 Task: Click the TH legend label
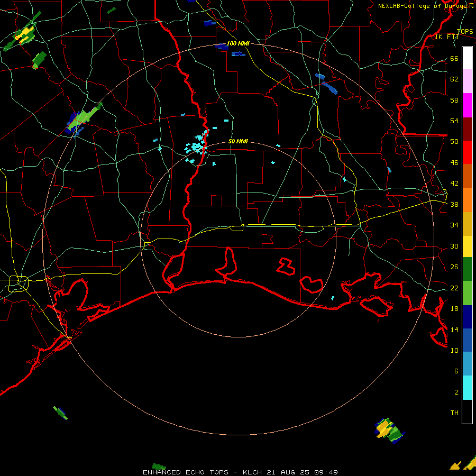pyautogui.click(x=454, y=413)
